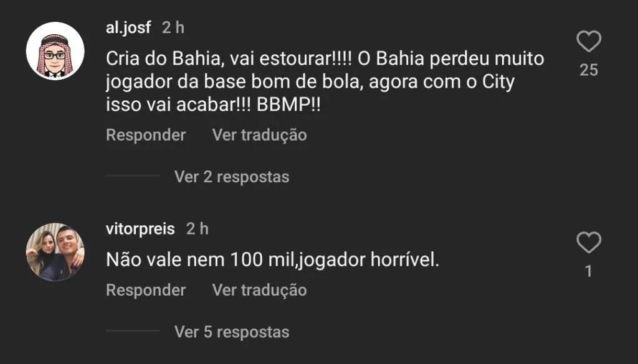Image resolution: width=638 pixels, height=364 pixels.
Task: Select the "Não vale nem 100 mil" comment
Action: [273, 260]
